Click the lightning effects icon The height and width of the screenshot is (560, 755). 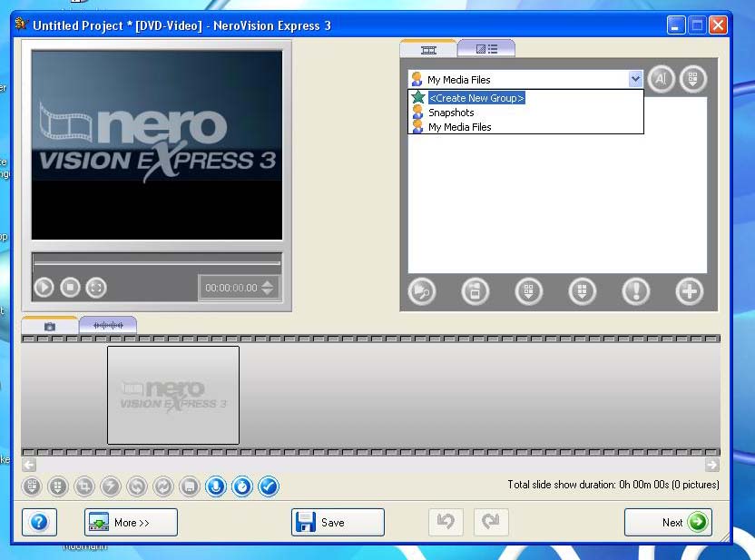click(x=111, y=486)
